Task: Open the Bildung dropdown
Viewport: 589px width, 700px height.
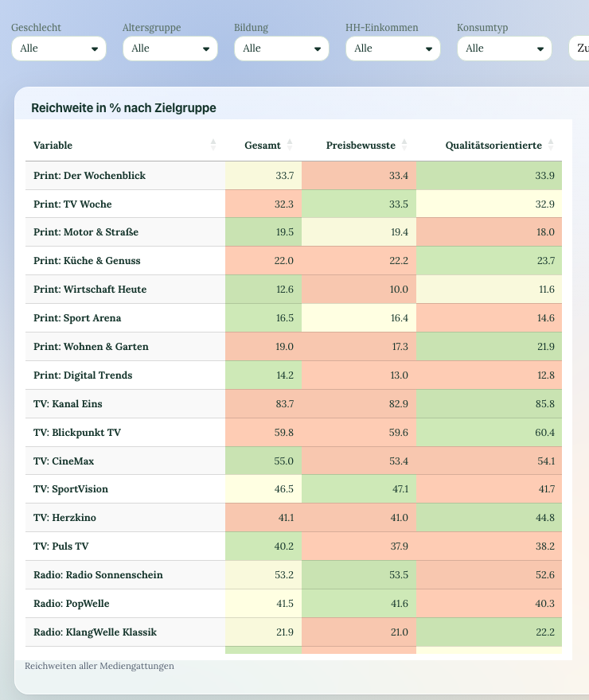Action: 282,49
